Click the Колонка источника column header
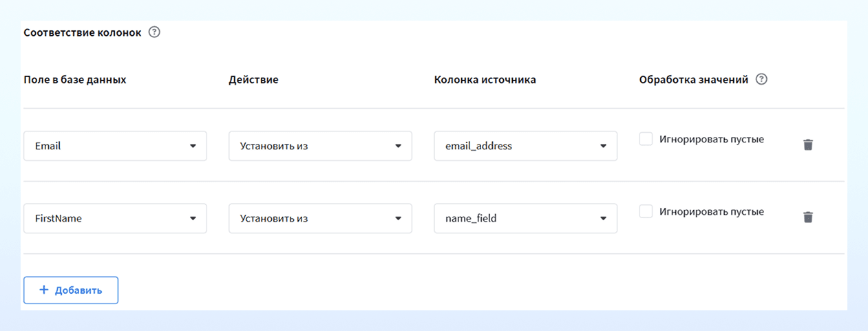This screenshot has width=868, height=331. (x=485, y=80)
